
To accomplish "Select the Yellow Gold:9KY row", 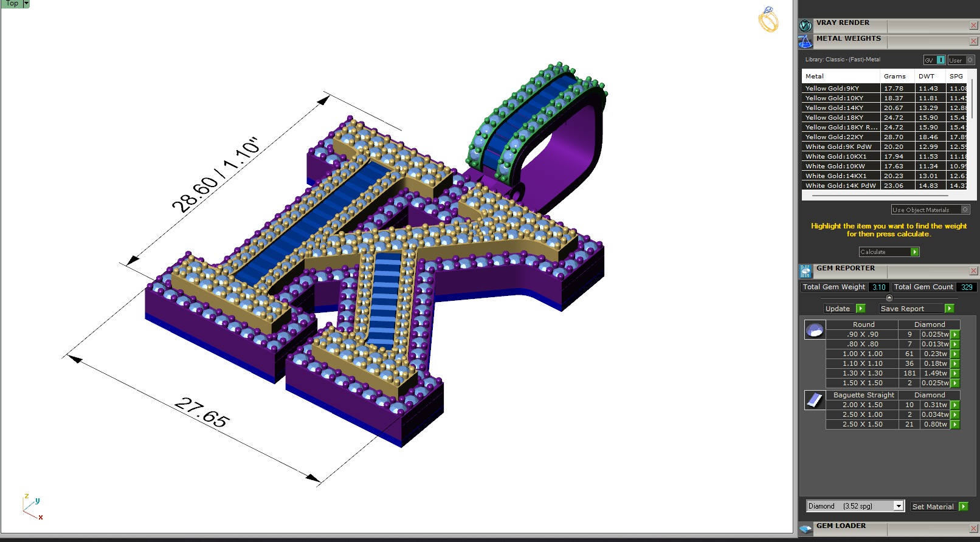I will point(886,88).
